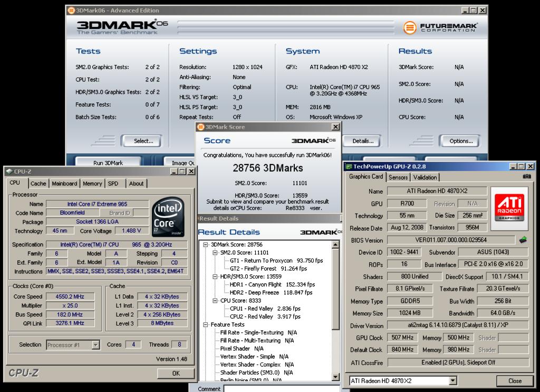Click the 3DMark Score dialog title icon
This screenshot has height=392, width=540.
(x=201, y=127)
